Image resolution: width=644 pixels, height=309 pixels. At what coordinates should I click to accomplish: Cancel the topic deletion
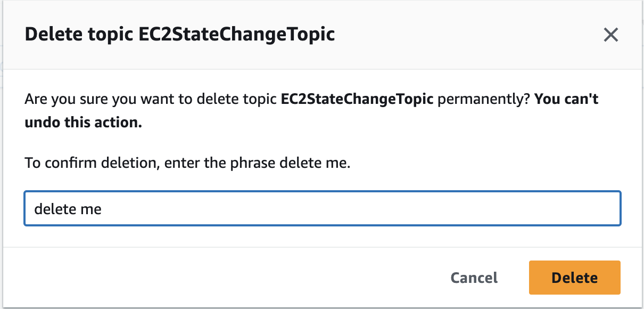pyautogui.click(x=474, y=278)
